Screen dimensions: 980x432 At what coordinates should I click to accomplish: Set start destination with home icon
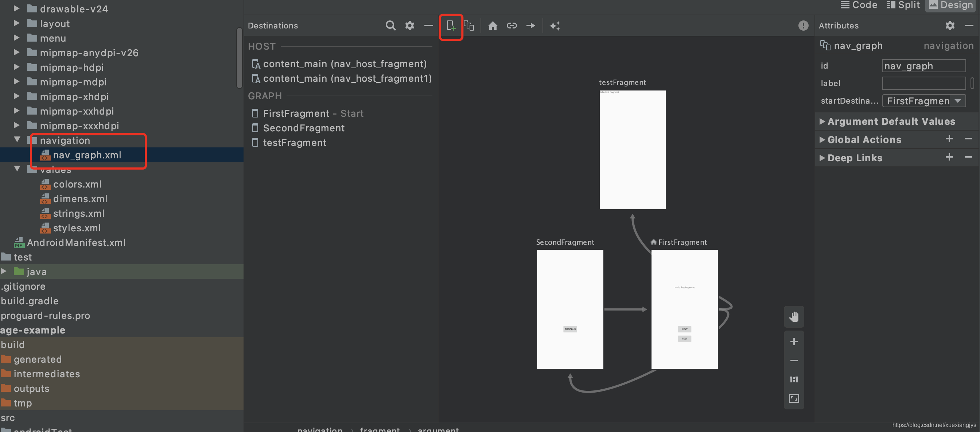(x=493, y=26)
